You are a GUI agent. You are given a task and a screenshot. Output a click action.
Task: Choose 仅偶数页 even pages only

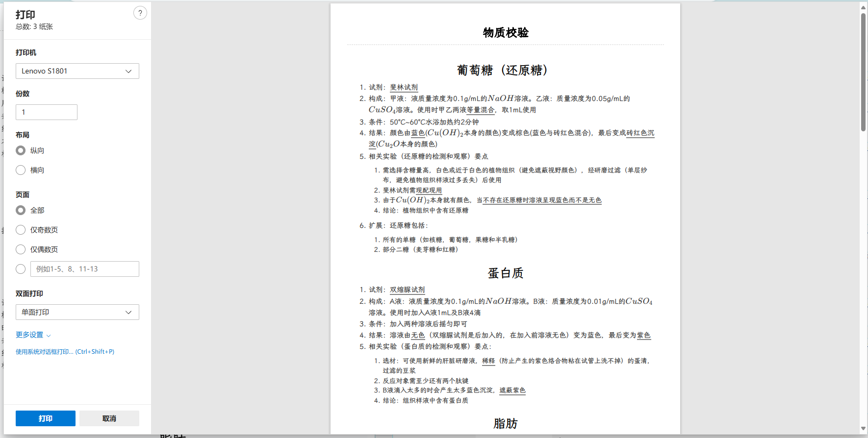tap(21, 249)
